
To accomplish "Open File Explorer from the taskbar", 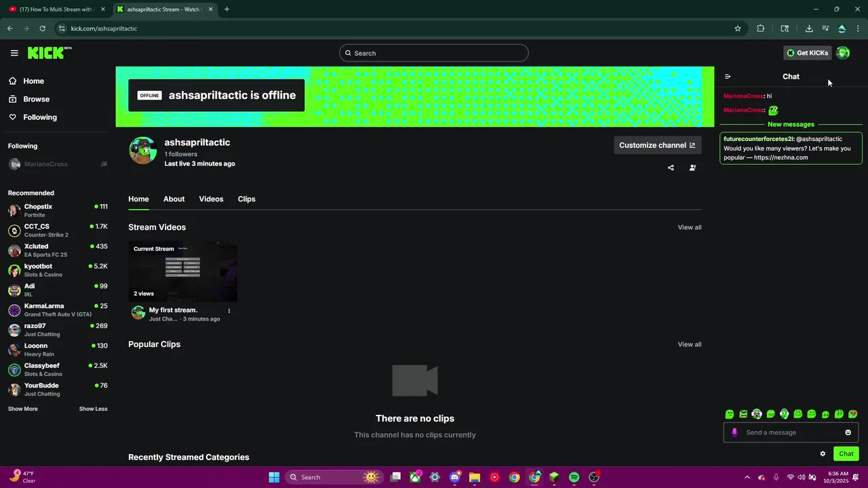I will (475, 477).
